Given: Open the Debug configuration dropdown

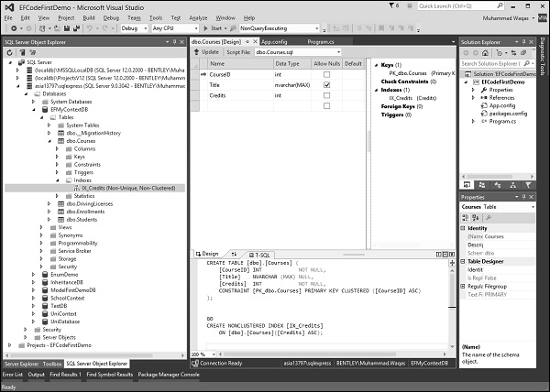Looking at the screenshot, I should tap(137, 28).
